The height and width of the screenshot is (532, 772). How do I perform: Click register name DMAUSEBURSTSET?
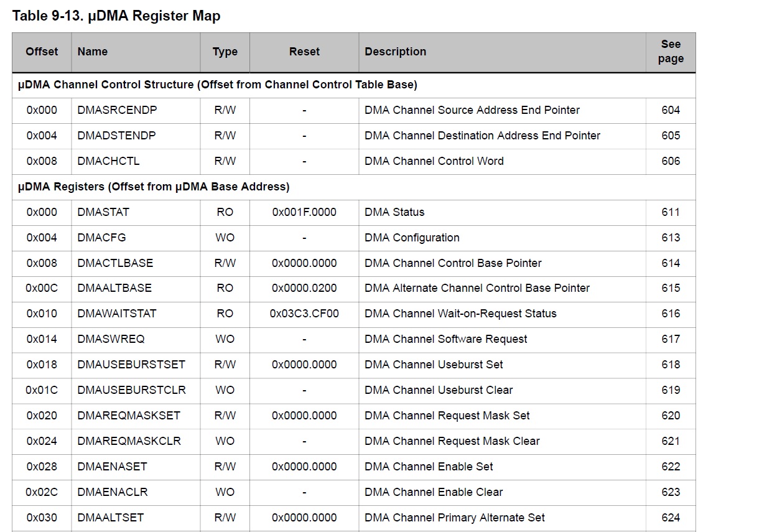point(131,365)
